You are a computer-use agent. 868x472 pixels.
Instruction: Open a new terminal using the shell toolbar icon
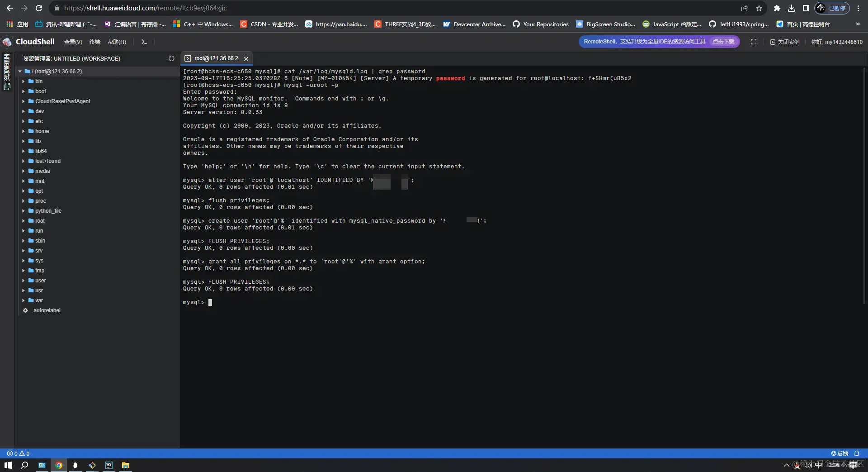(x=144, y=42)
